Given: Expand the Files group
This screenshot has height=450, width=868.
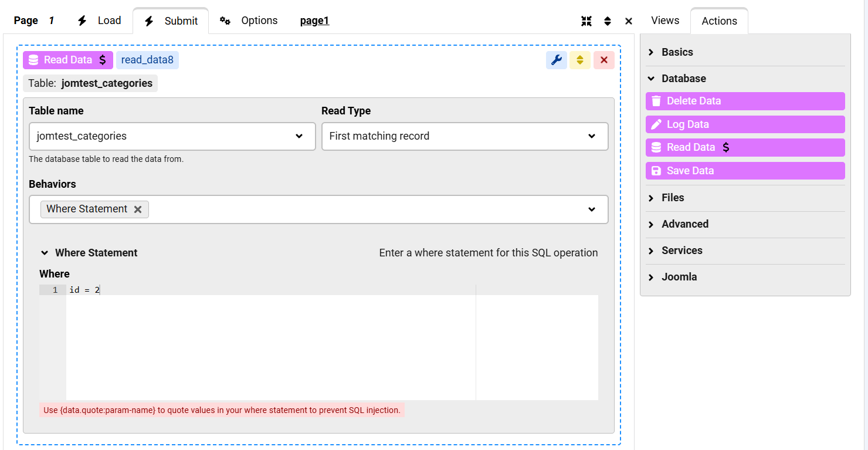Looking at the screenshot, I should (745, 198).
